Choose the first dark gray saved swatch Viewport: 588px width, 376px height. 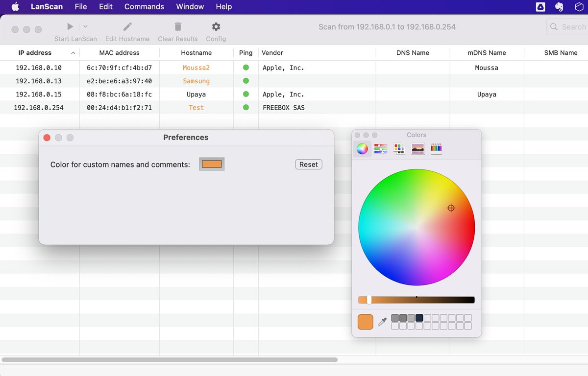pos(395,318)
